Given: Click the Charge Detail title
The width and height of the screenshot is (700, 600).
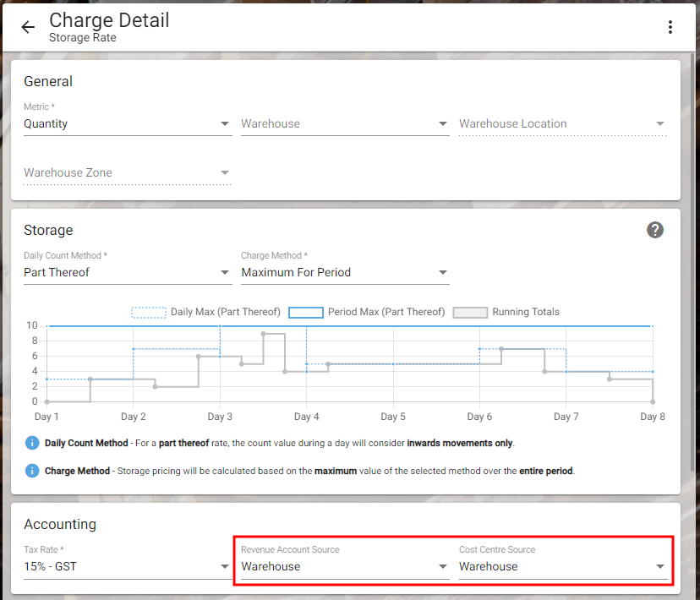Looking at the screenshot, I should (x=109, y=20).
